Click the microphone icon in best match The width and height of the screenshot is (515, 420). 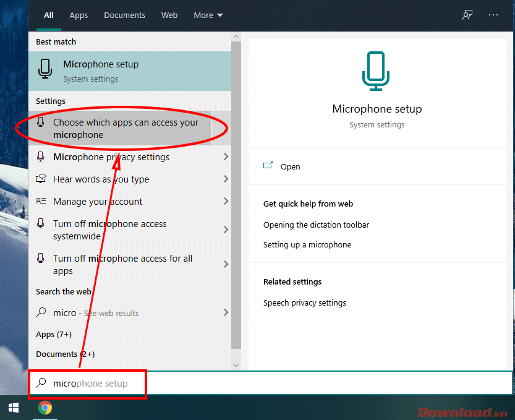coord(45,69)
